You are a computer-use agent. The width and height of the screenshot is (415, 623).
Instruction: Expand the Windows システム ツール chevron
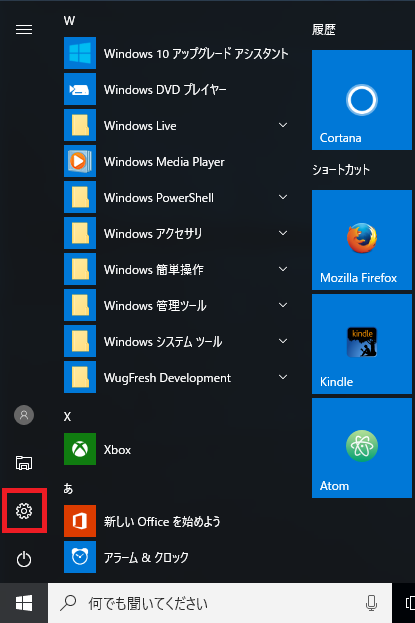point(283,341)
